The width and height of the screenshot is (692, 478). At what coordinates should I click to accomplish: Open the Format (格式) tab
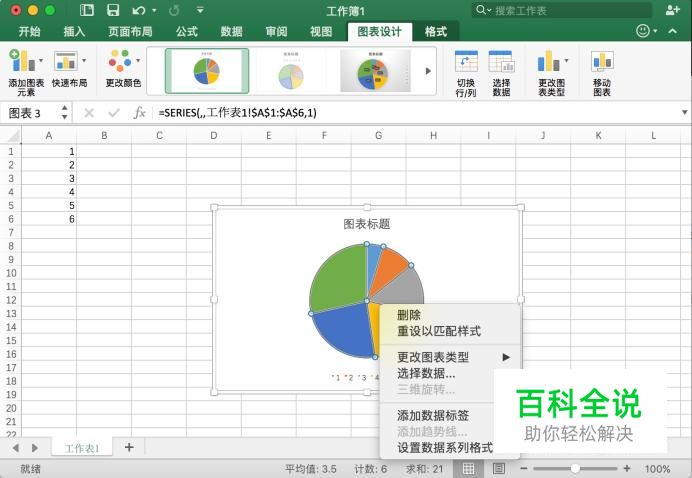pyautogui.click(x=436, y=31)
